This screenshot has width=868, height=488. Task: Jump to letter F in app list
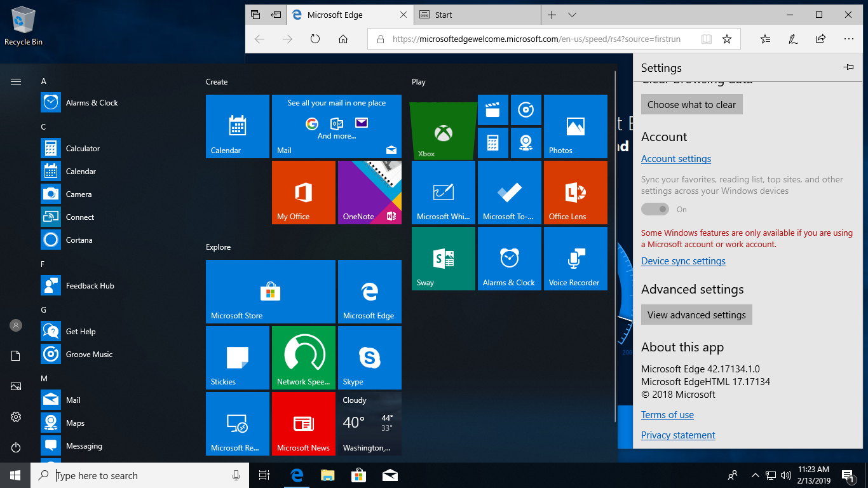click(x=43, y=264)
